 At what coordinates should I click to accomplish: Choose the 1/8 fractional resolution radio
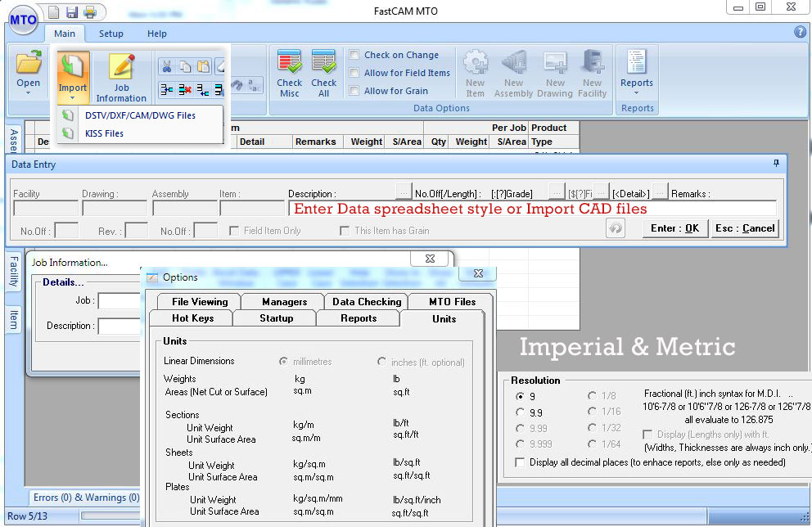pyautogui.click(x=592, y=395)
